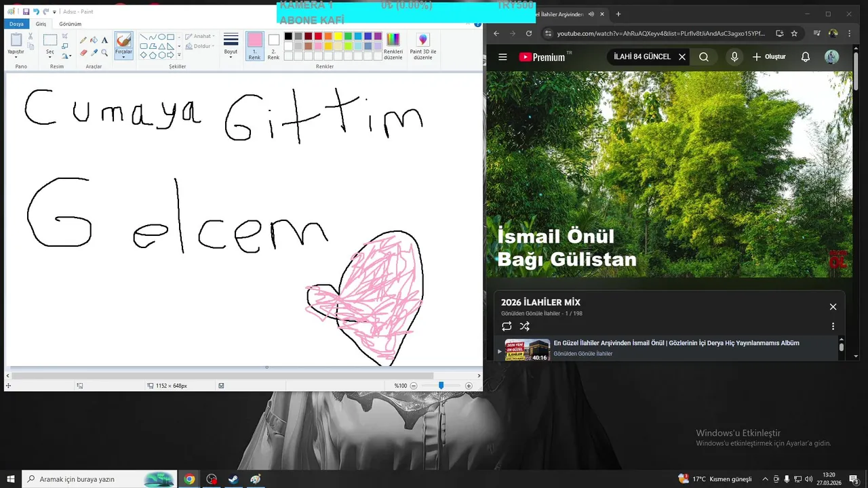This screenshot has height=488, width=868.
Task: Click the Windows taskbar search box
Action: pos(100,479)
